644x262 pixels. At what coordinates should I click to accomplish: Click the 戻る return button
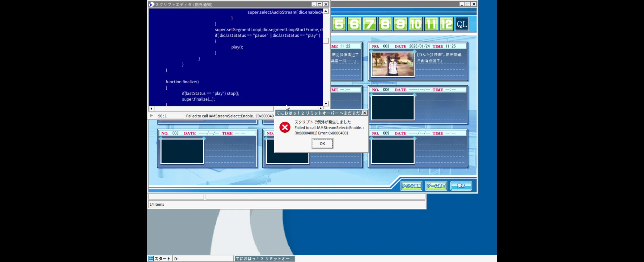(x=461, y=186)
